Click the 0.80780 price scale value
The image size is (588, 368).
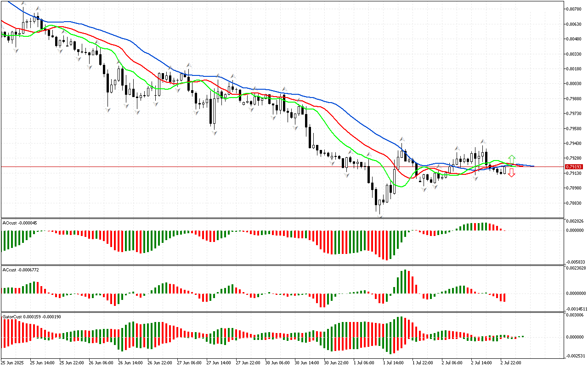tap(574, 9)
